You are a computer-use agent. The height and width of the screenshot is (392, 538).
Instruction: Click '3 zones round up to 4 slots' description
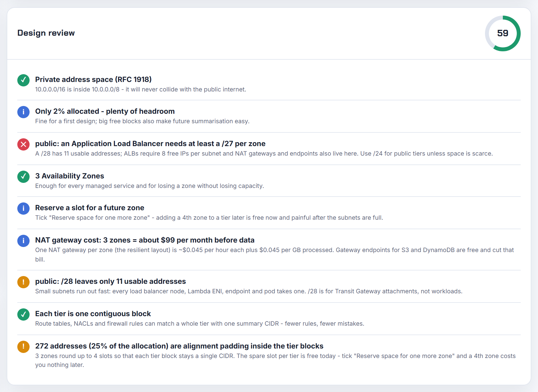tap(275, 360)
